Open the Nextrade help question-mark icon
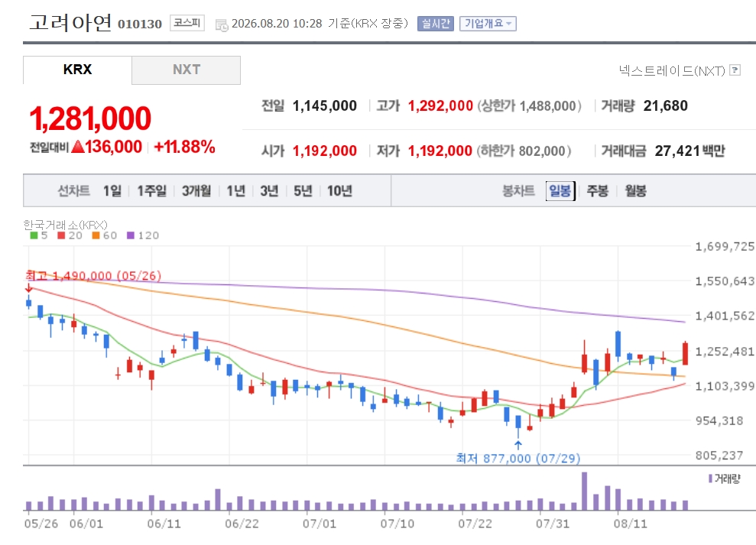Viewport: 756px width, 545px height. click(x=735, y=70)
